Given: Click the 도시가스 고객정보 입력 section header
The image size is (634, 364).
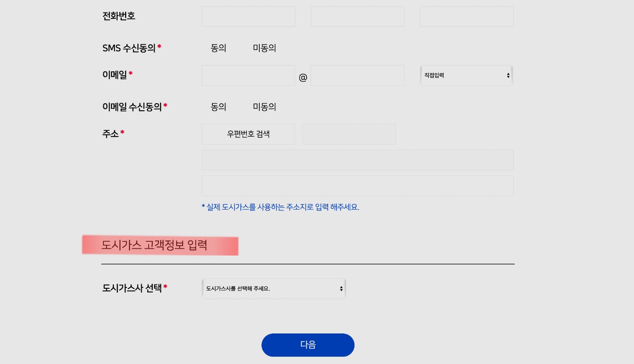Looking at the screenshot, I should 155,245.
